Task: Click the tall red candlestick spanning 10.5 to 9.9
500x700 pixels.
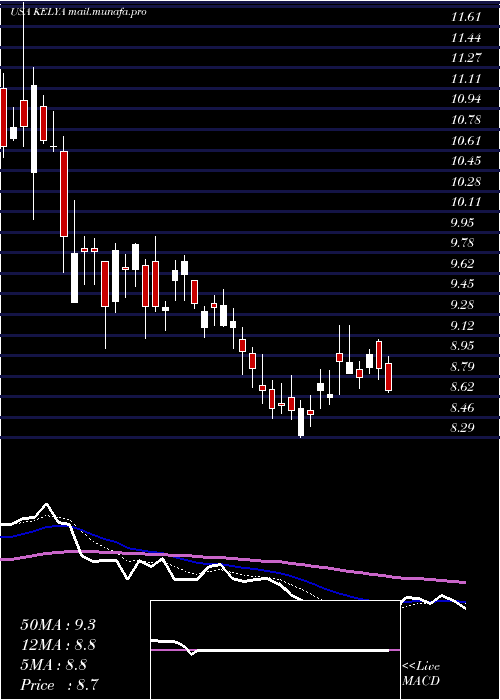Action: tap(64, 194)
